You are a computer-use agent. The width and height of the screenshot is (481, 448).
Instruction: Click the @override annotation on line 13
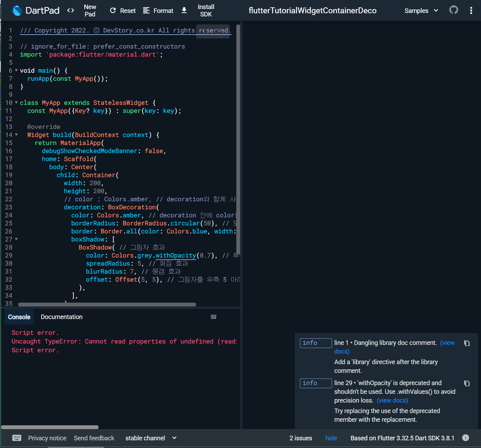(44, 127)
